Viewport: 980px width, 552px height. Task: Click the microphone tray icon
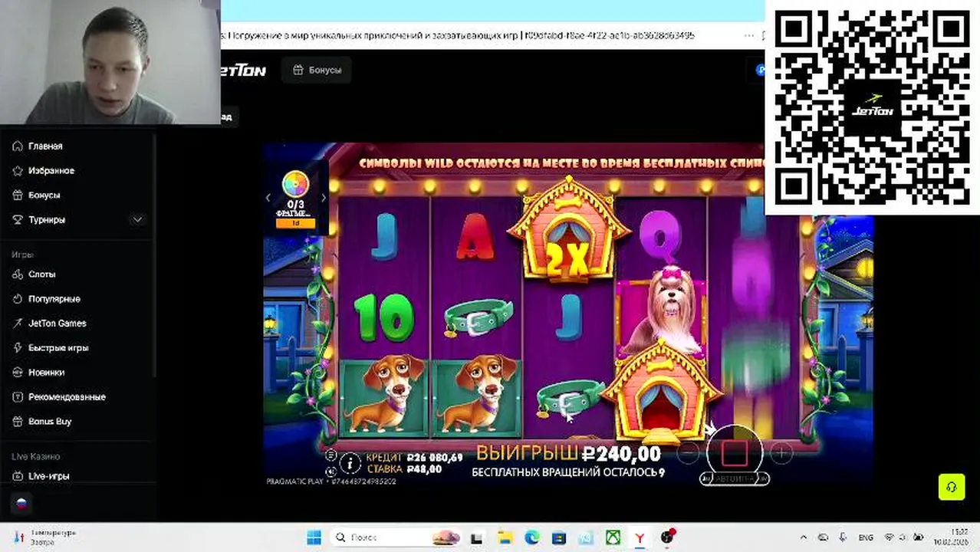click(843, 537)
